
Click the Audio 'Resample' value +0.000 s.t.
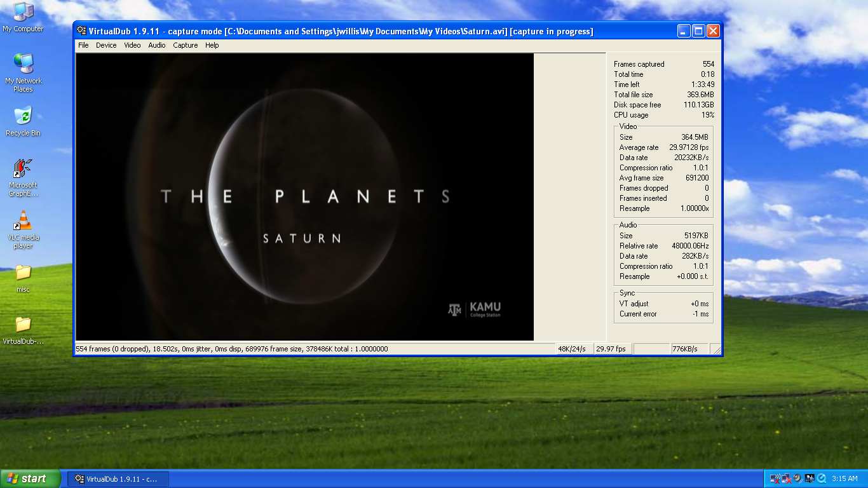tap(693, 276)
